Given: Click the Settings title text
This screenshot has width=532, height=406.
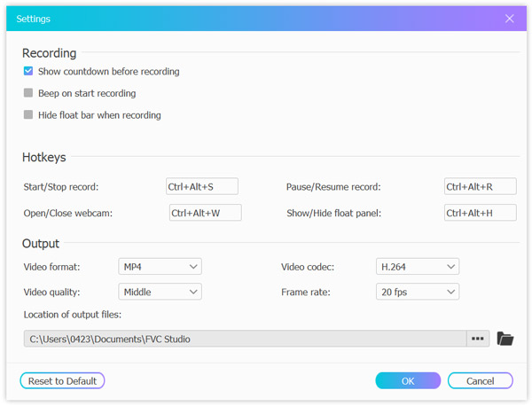Looking at the screenshot, I should click(x=34, y=19).
